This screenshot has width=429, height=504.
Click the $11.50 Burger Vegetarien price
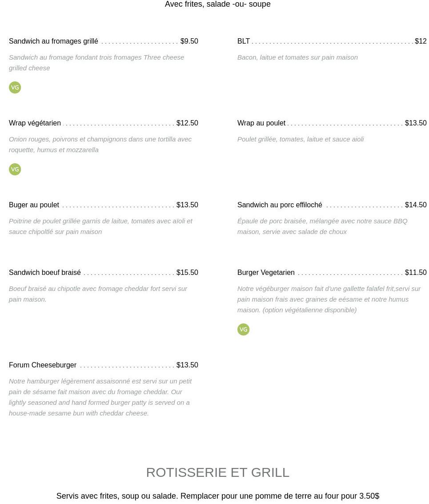(416, 273)
